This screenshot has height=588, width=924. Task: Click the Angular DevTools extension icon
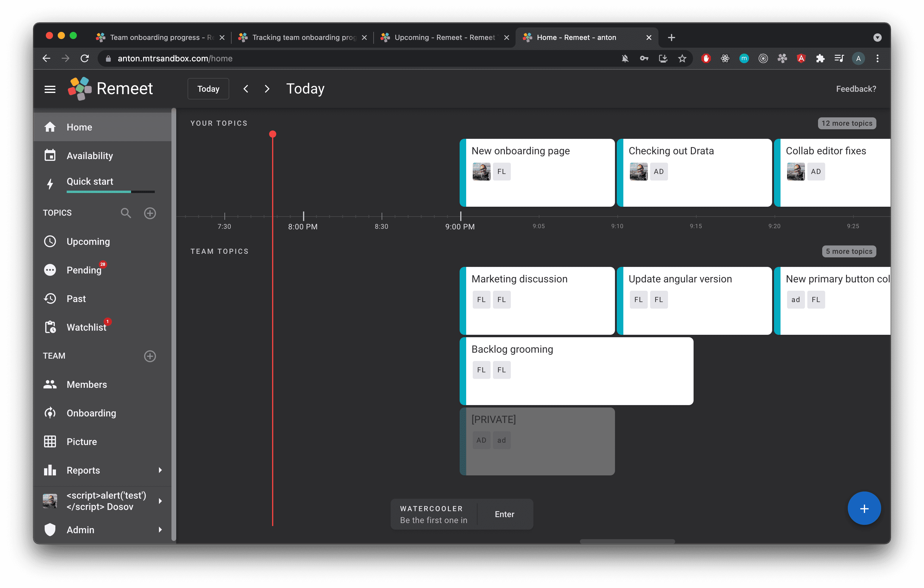coord(801,58)
